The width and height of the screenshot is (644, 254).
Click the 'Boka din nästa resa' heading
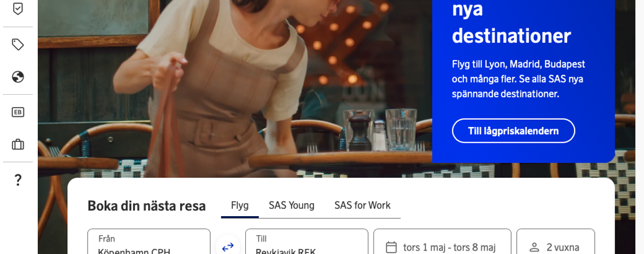(x=147, y=205)
